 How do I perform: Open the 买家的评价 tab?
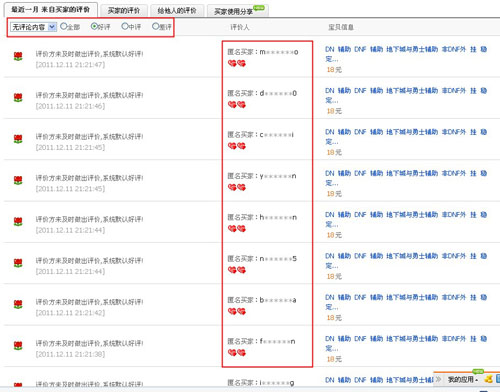(x=124, y=11)
